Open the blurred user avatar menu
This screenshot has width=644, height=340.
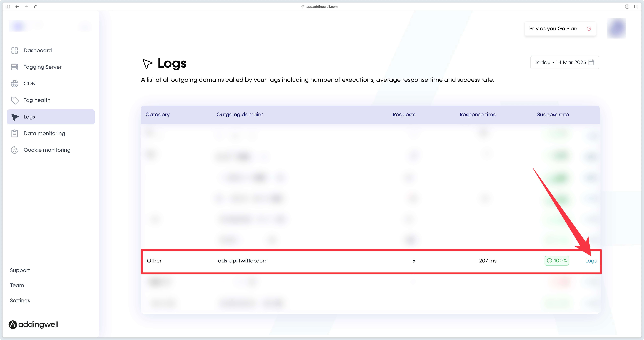[x=616, y=29]
